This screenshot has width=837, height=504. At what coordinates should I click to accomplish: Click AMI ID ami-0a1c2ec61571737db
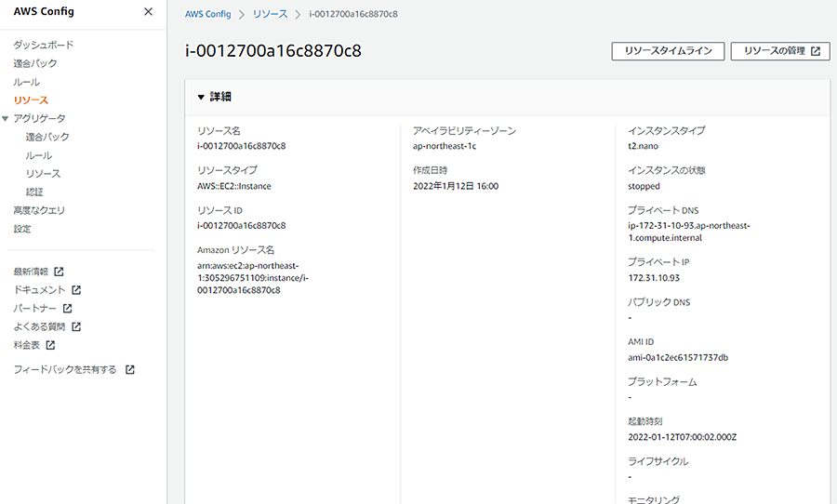[x=678, y=358]
